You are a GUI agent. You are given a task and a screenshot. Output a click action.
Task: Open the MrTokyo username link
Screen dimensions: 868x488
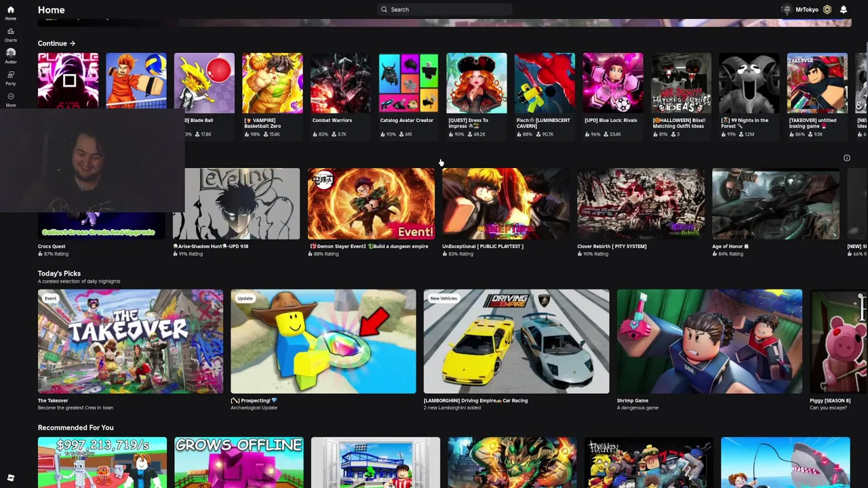pos(806,9)
